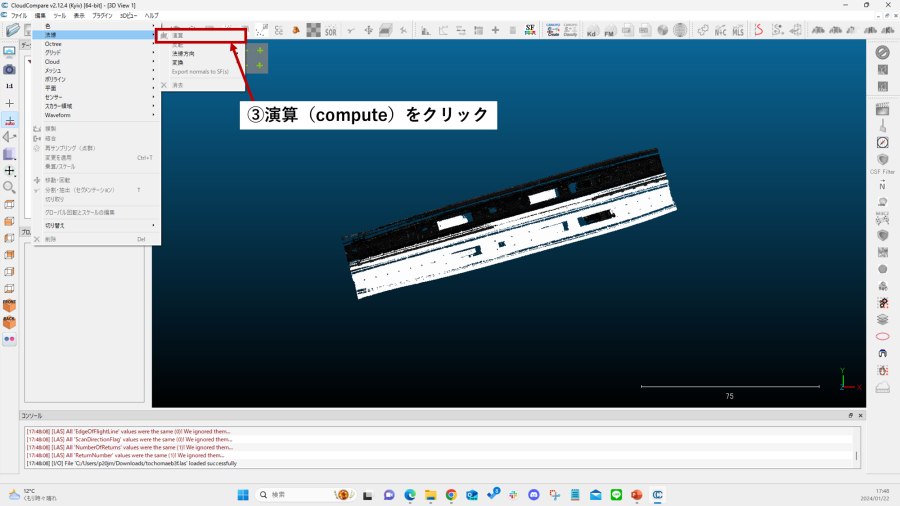
Task: Click the stereo glasses icon in left sidebar
Action: [x=9, y=339]
